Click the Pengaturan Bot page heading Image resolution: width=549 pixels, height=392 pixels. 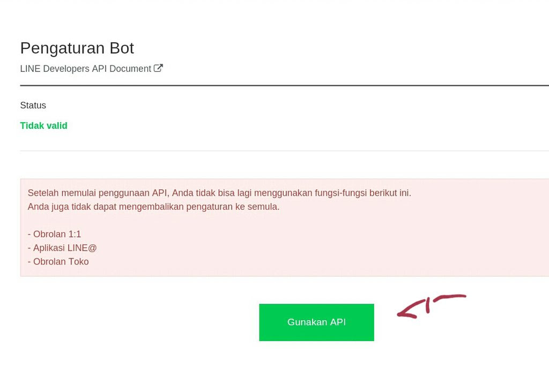point(77,48)
